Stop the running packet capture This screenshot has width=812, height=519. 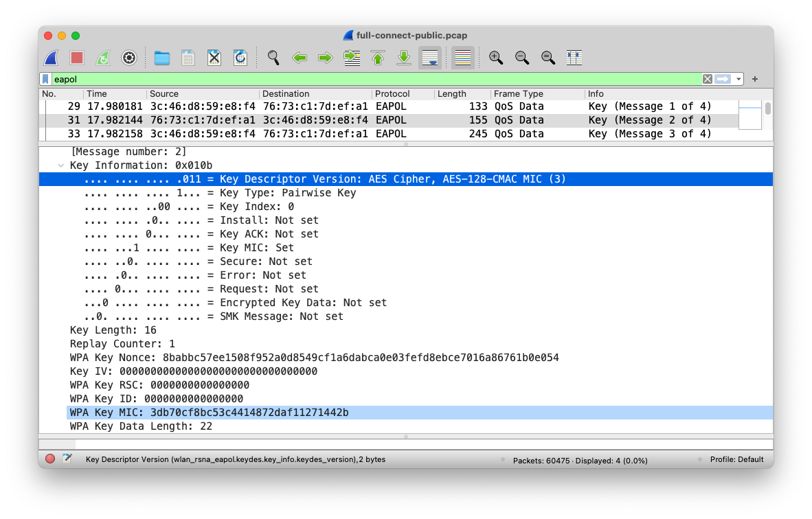tap(77, 58)
